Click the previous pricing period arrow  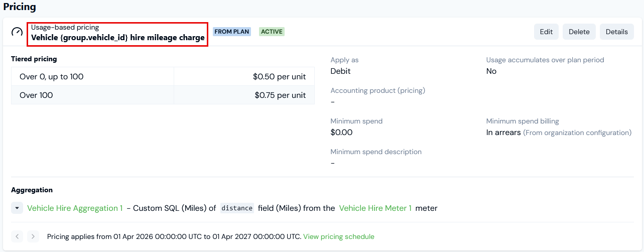coord(17,236)
